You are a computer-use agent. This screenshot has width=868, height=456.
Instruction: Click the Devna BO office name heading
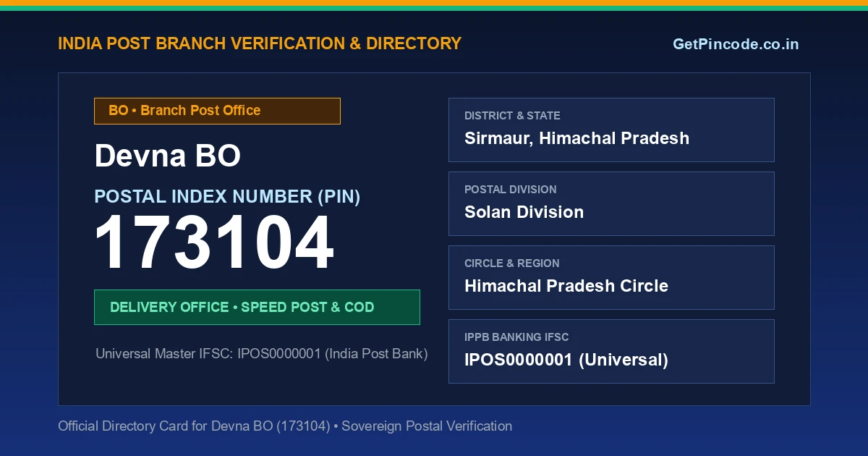pyautogui.click(x=167, y=156)
